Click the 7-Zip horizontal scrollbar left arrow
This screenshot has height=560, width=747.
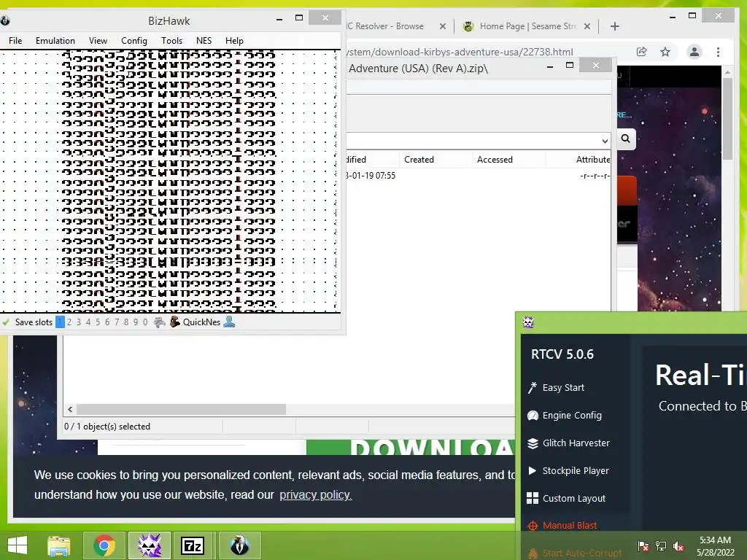(70, 410)
